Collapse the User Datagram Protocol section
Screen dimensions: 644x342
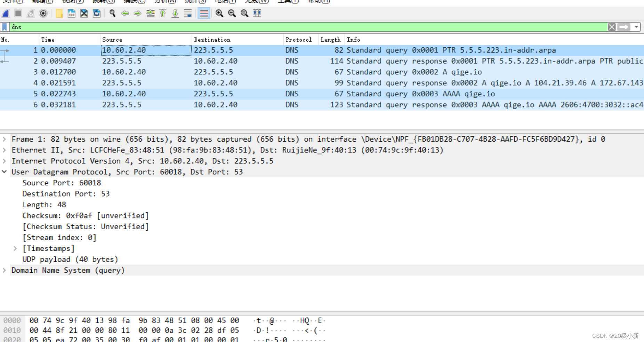click(5, 172)
